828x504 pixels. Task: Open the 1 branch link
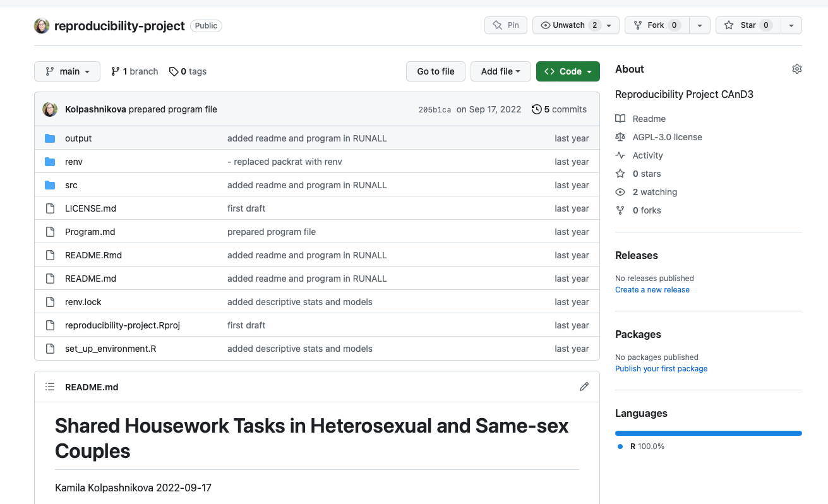[x=135, y=71]
